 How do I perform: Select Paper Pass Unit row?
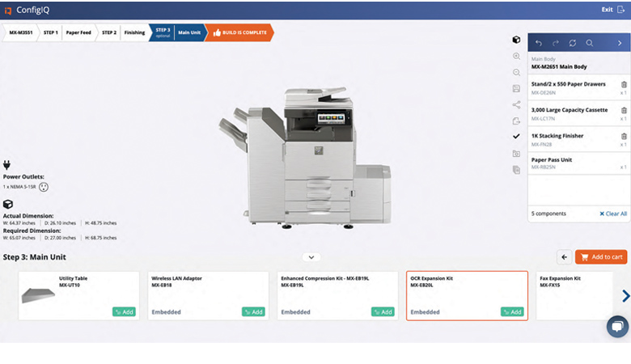click(578, 163)
